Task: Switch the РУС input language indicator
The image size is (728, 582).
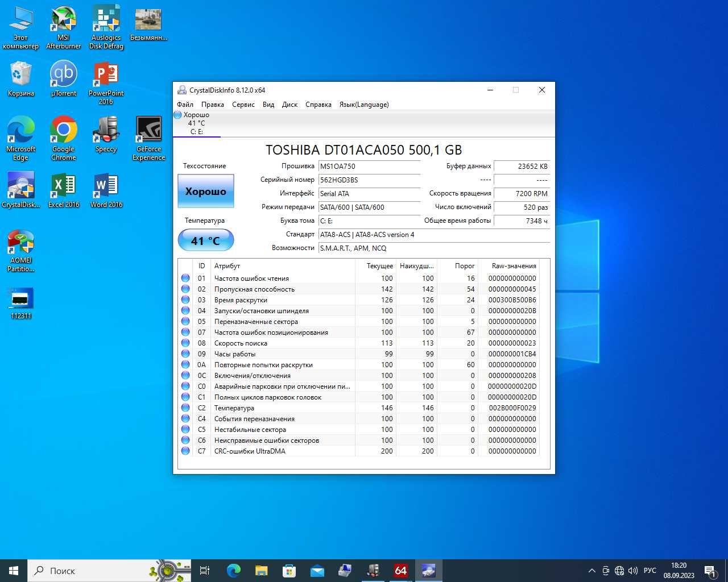Action: [650, 571]
